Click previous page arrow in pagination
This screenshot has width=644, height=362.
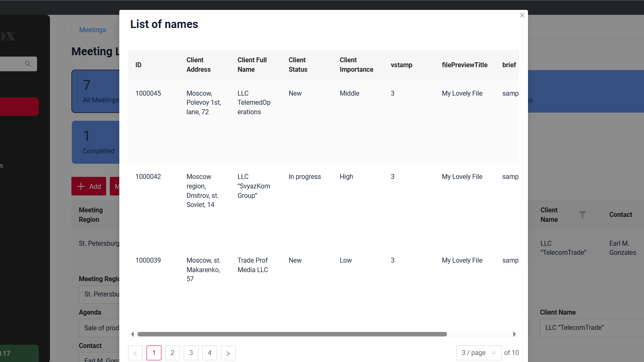pos(135,353)
